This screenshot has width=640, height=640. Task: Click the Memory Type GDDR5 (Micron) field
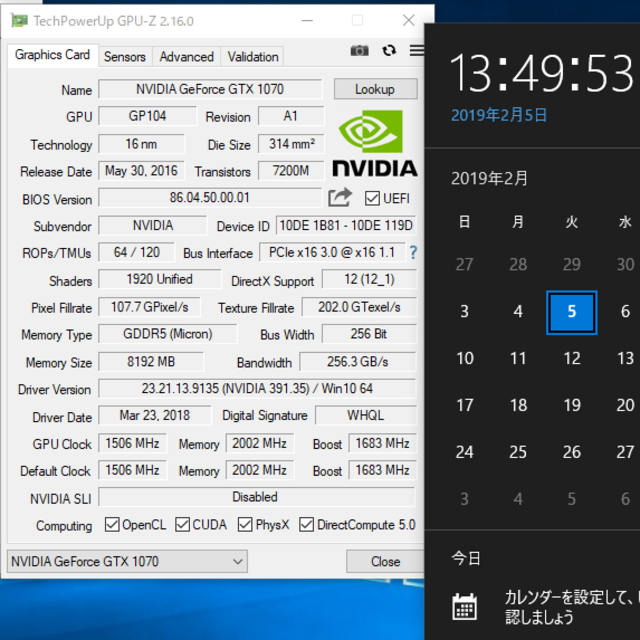[x=168, y=334]
